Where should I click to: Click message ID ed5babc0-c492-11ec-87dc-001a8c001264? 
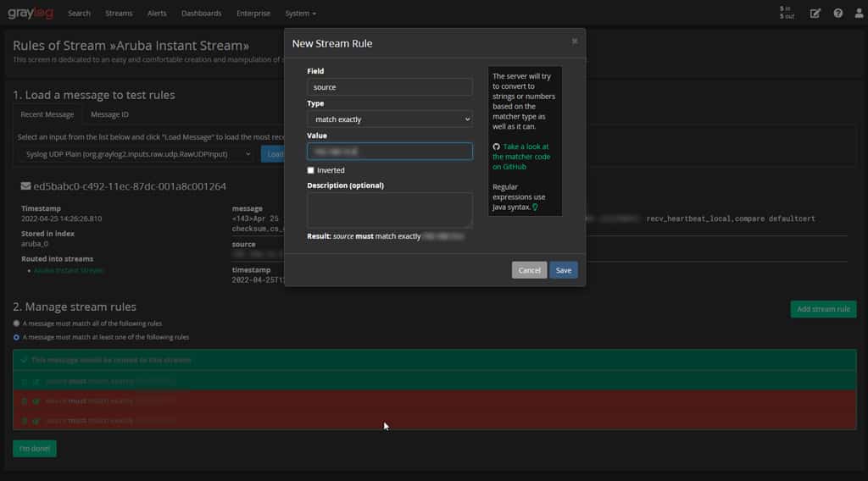tap(130, 186)
